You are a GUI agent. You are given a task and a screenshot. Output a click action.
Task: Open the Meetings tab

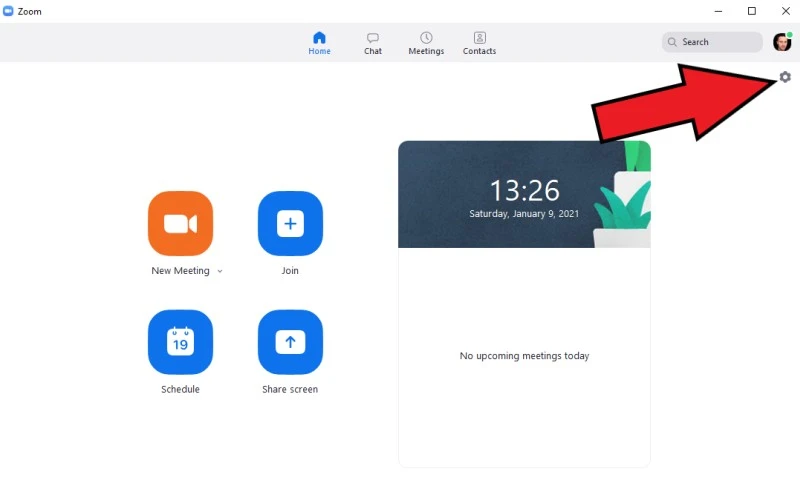pos(426,43)
